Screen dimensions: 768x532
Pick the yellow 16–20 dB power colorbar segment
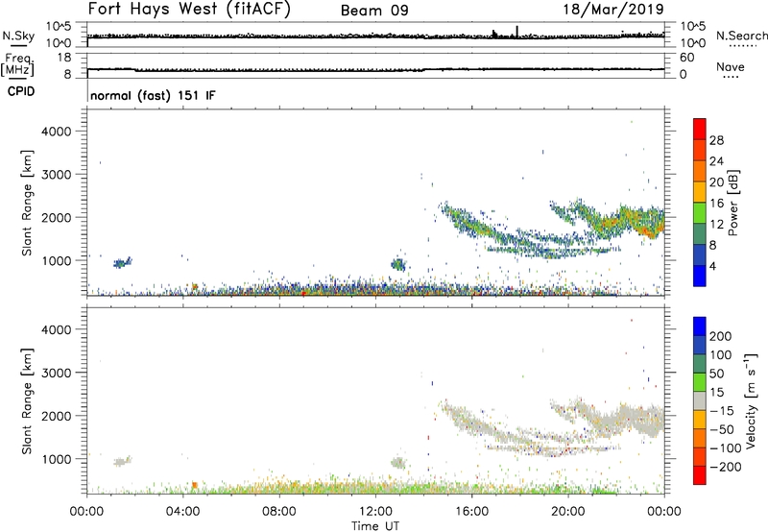700,192
